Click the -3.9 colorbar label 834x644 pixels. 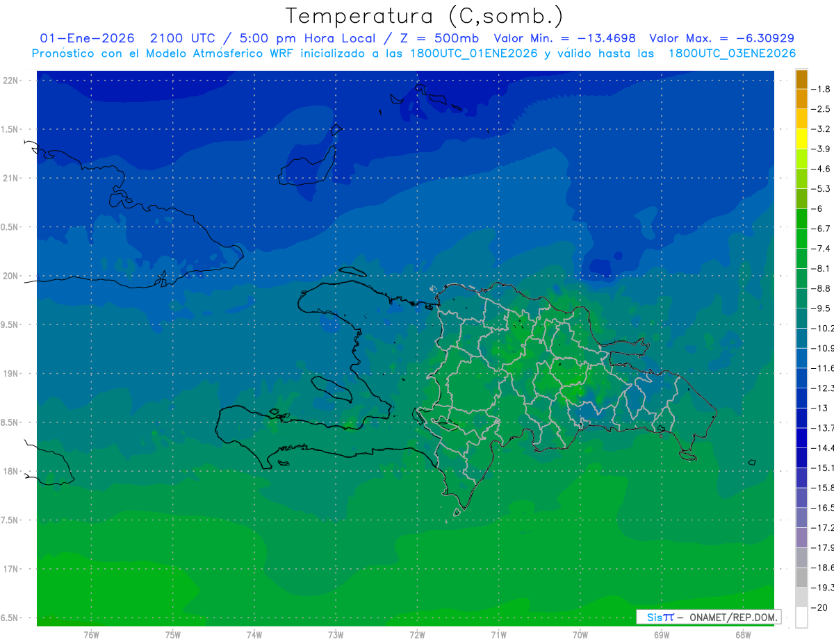[x=821, y=149]
